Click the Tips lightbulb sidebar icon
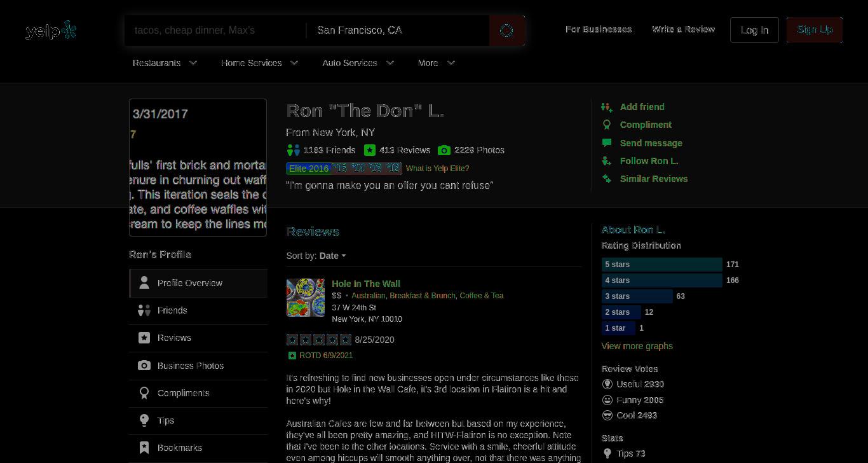The height and width of the screenshot is (463, 868). [144, 420]
